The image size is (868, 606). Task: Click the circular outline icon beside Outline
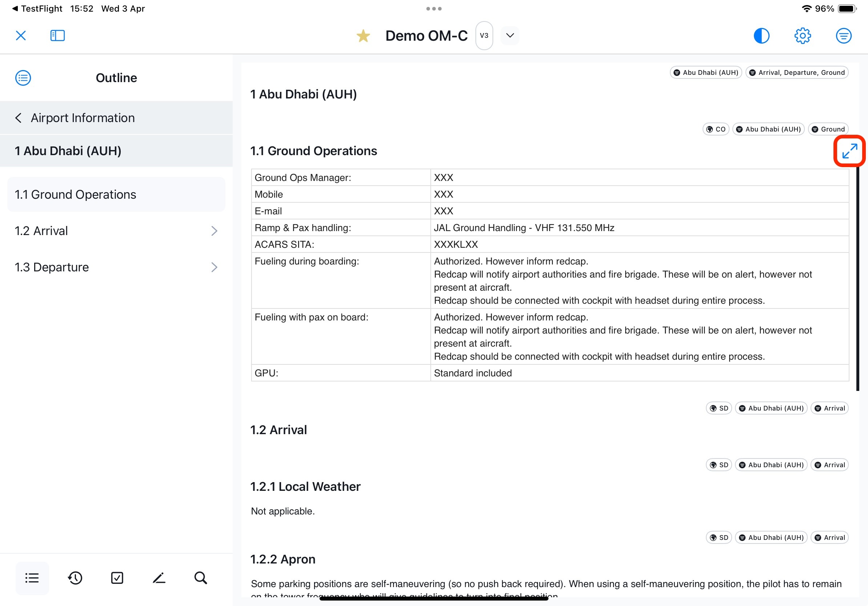click(x=23, y=78)
